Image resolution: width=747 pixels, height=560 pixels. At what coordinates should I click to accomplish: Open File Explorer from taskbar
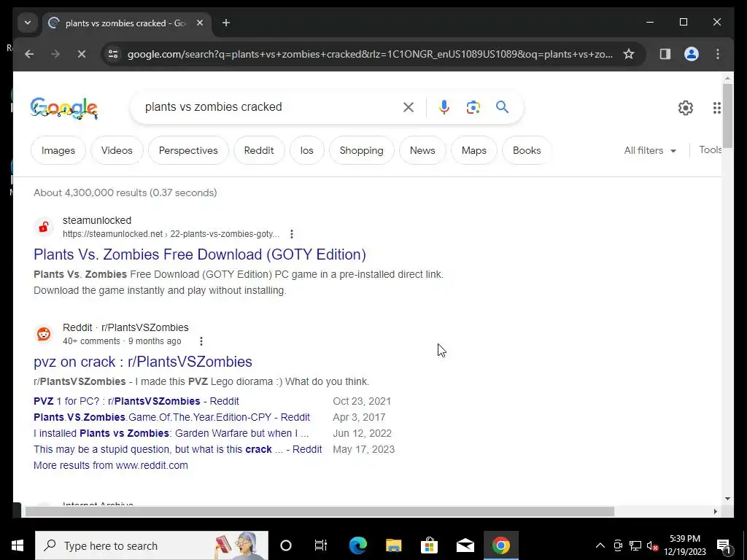tap(393, 545)
